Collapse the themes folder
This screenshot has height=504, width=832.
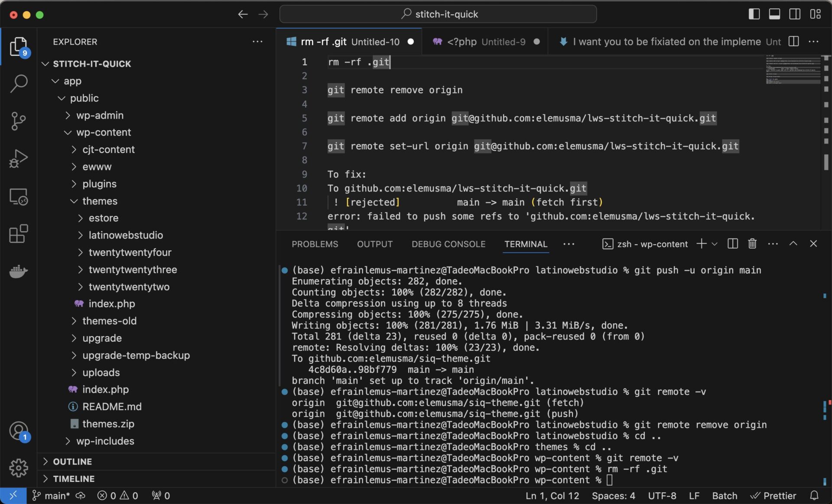[156, 201]
